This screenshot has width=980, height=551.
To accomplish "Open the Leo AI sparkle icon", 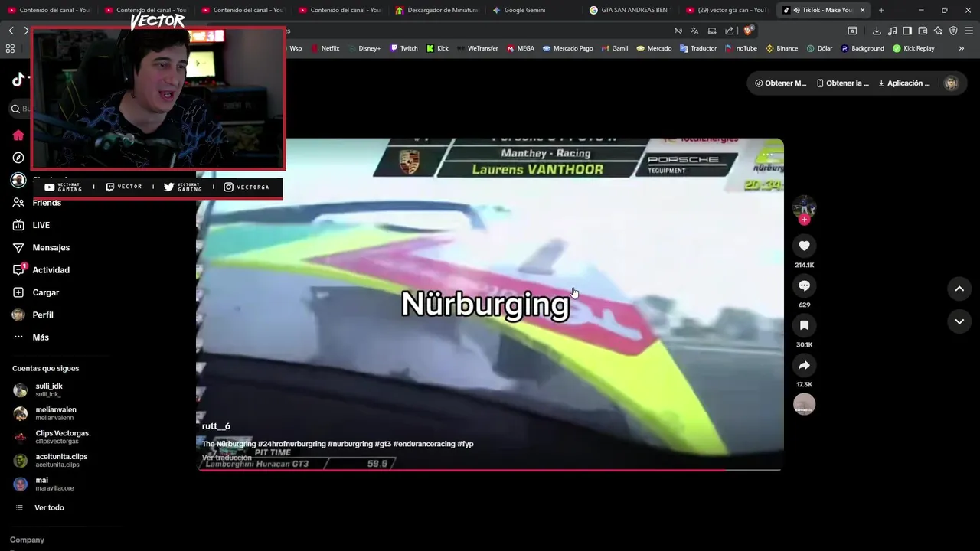I will tap(938, 31).
